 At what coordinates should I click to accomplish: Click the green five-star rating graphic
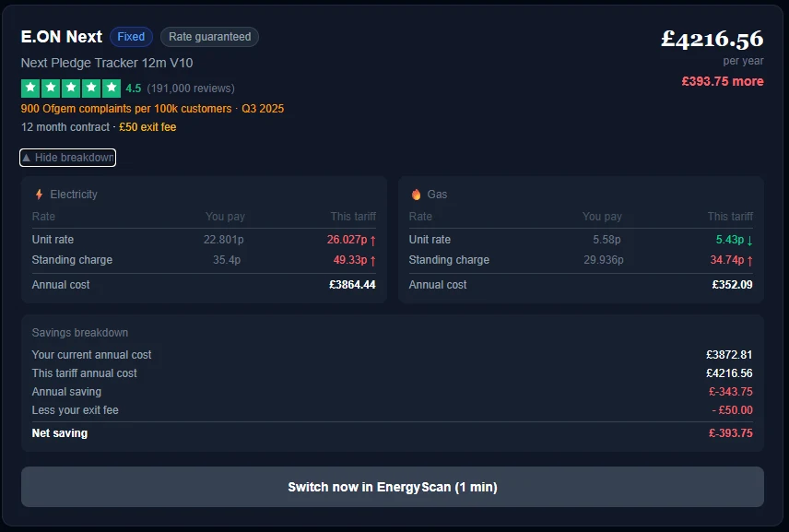71,89
